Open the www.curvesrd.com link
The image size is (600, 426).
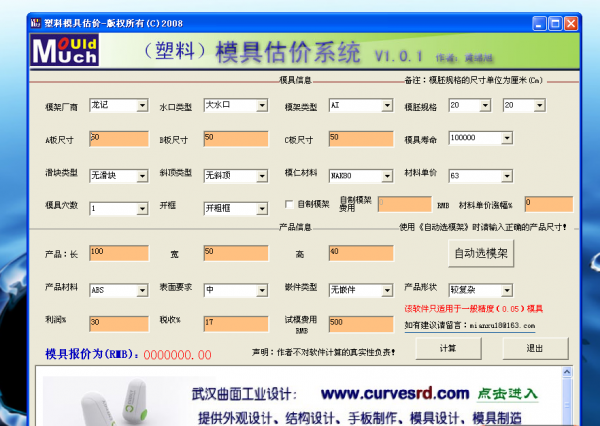click(395, 393)
